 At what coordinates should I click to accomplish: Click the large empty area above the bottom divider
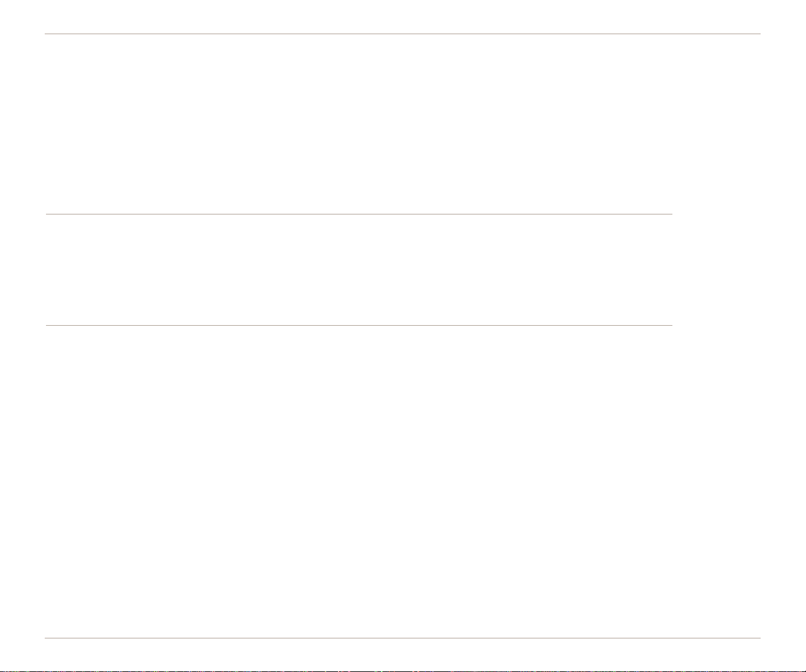click(403, 482)
